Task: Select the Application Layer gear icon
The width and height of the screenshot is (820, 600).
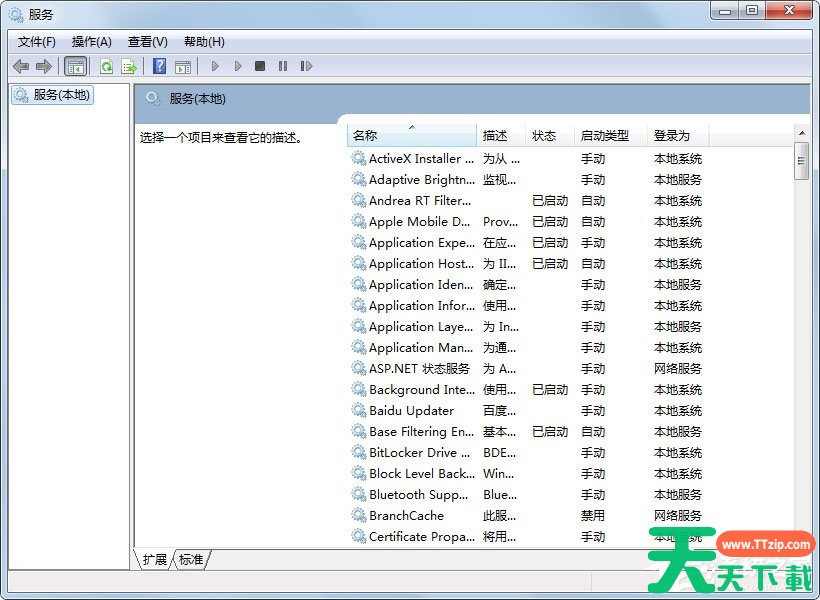Action: pos(359,326)
